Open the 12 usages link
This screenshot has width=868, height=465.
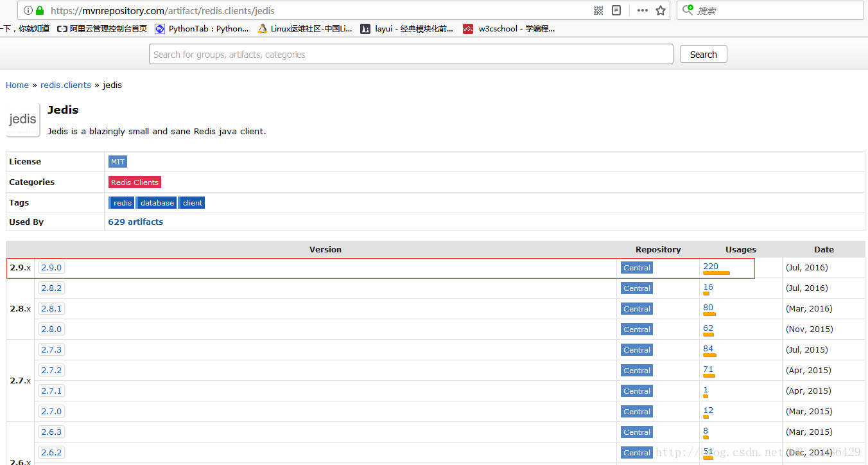click(x=708, y=410)
